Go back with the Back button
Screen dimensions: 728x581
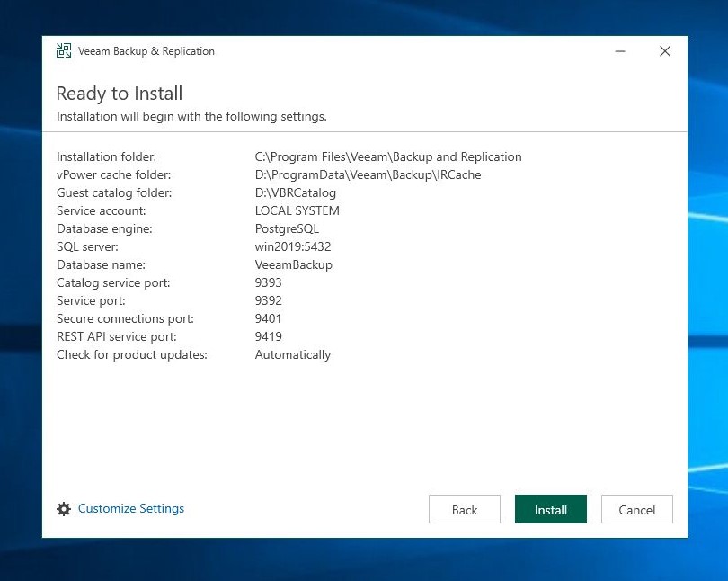coord(465,509)
